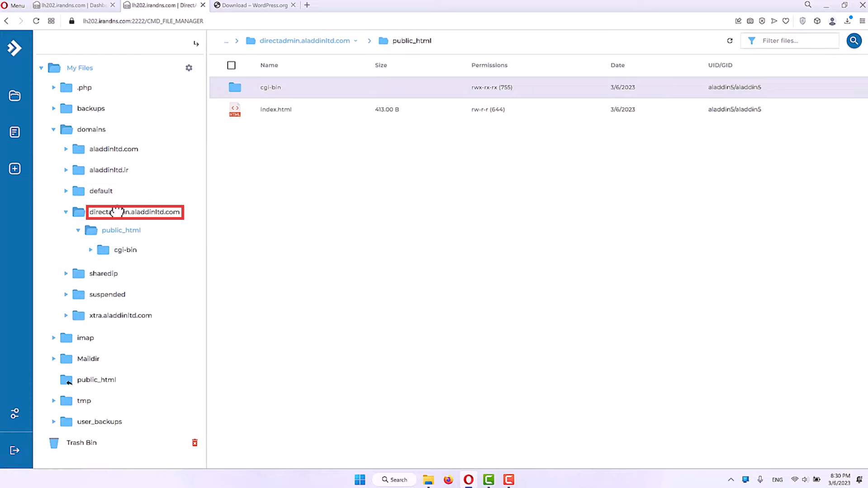Screen dimensions: 868x488
Task: Open the browser speed dial grid icon
Action: point(51,21)
